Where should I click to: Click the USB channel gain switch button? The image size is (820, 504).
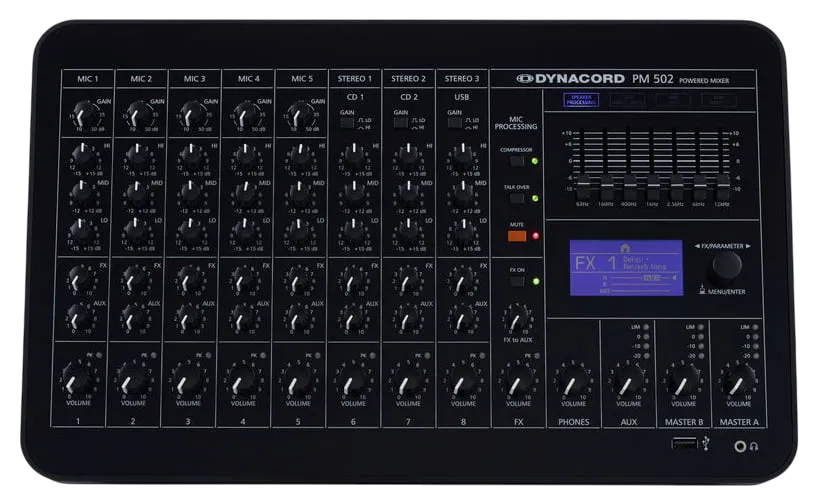coord(454,123)
